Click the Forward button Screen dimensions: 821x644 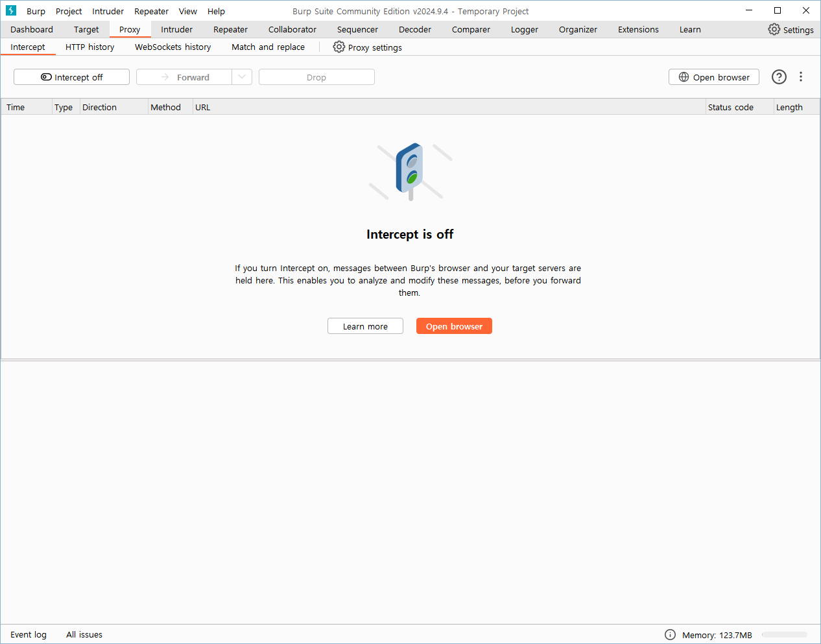[x=184, y=77]
